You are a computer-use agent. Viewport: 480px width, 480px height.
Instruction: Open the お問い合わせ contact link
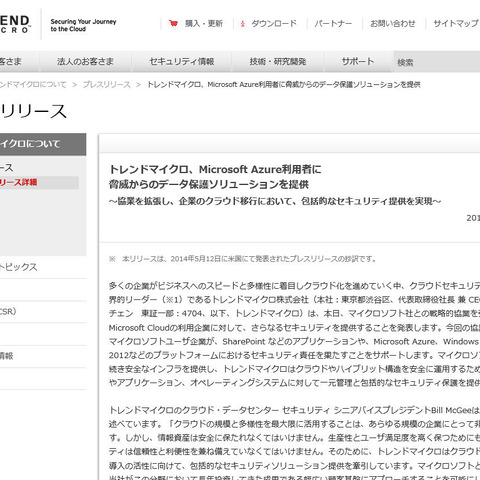393,24
